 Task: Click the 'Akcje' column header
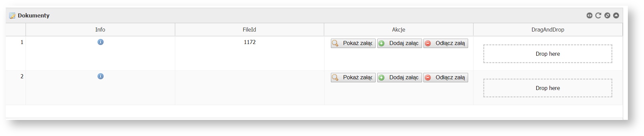(399, 30)
